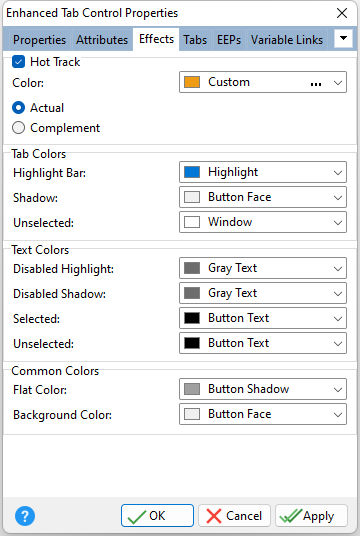Toggle the Hot Track checkbox
Screen dimensions: 360x536
pos(18,62)
